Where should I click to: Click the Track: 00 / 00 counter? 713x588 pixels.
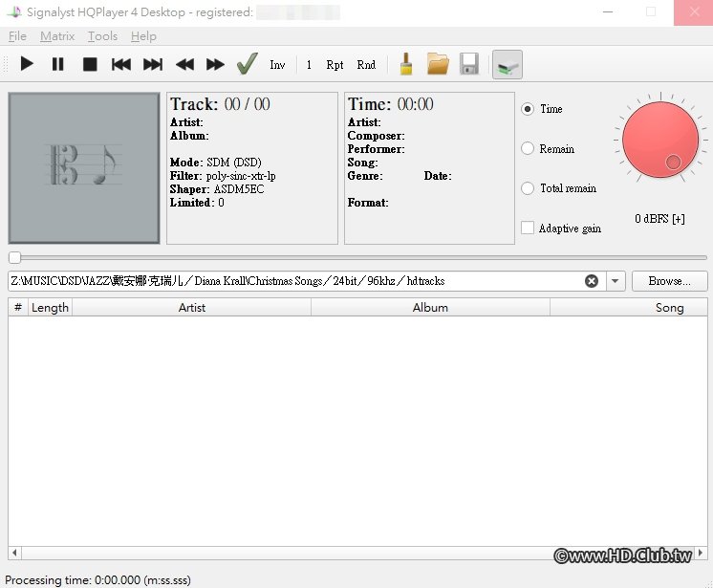point(220,104)
